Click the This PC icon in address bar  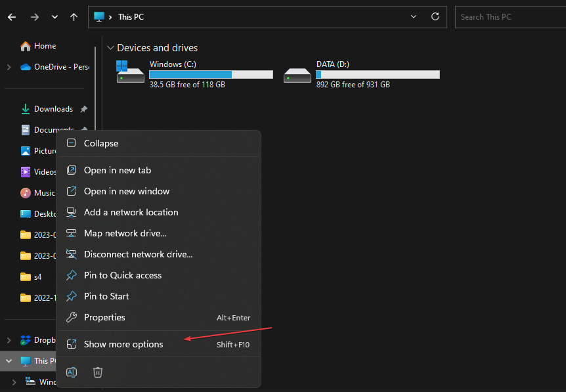[x=100, y=17]
